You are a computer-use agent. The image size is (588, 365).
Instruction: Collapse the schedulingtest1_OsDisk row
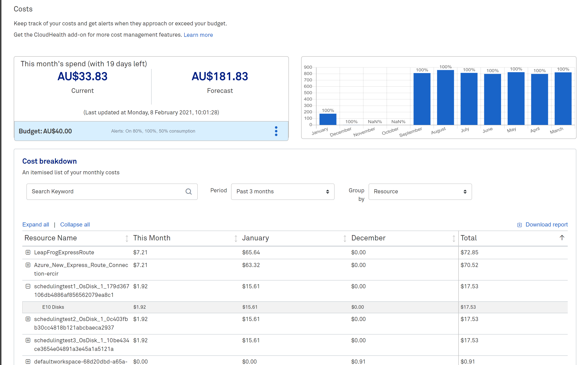(x=28, y=286)
